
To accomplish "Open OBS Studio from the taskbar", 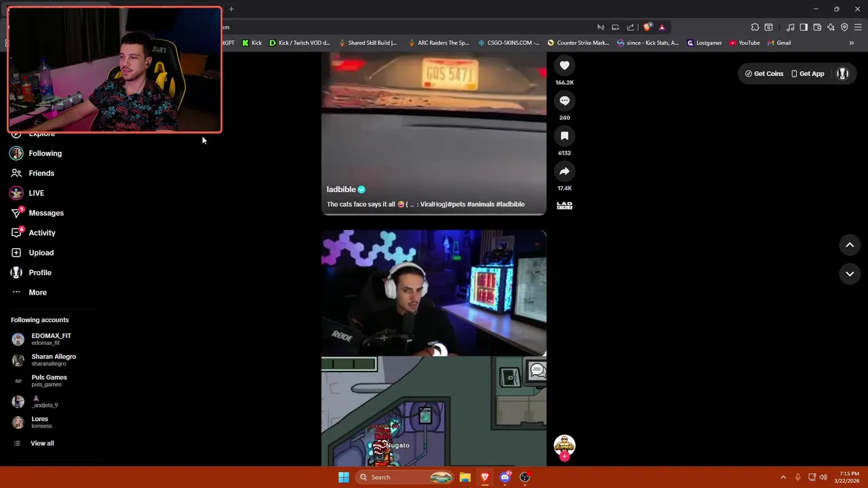I will [x=524, y=477].
